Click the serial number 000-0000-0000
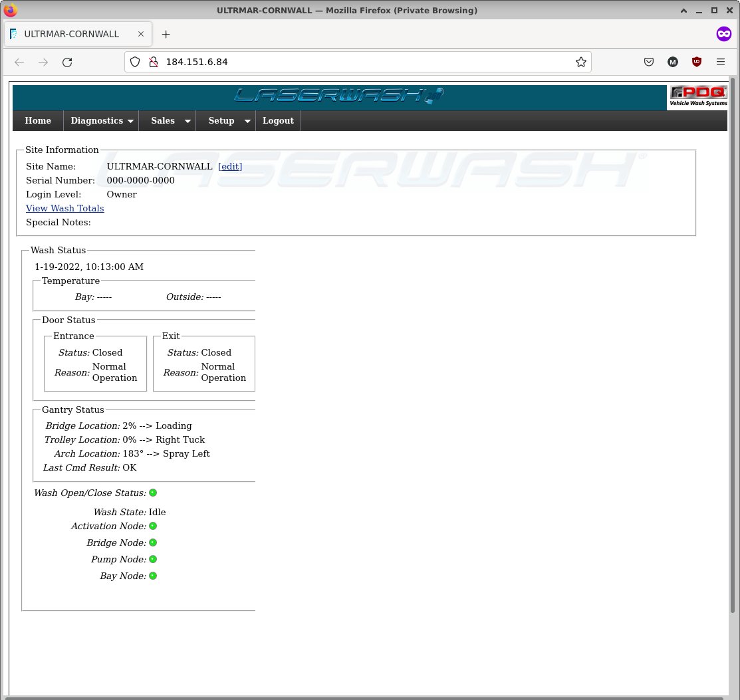The width and height of the screenshot is (740, 700). (141, 180)
